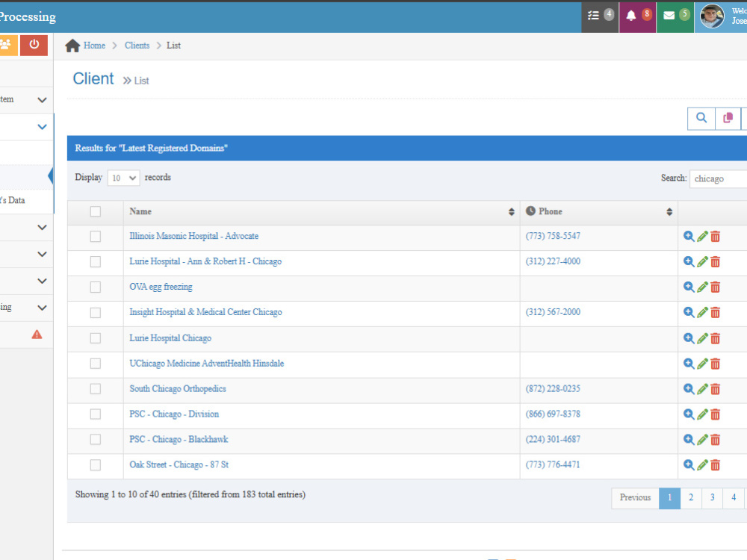Edit Oak Street - Chicago - 87 St entry

(x=702, y=464)
